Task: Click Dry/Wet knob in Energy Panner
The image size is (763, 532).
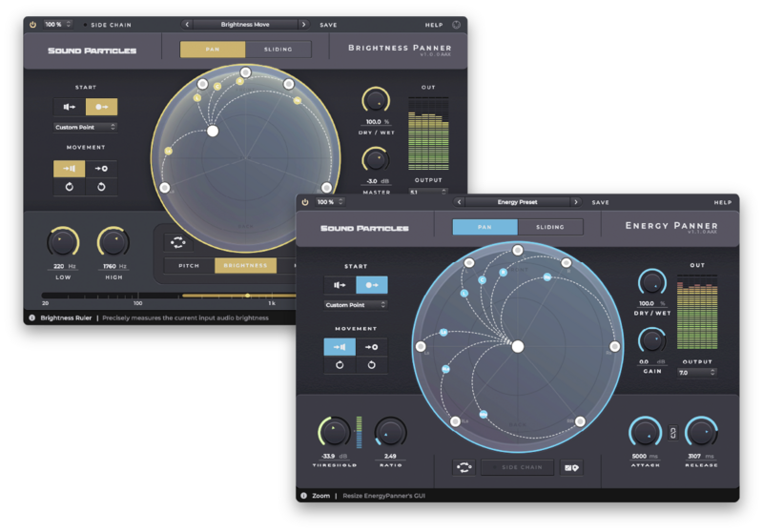Action: (x=652, y=282)
